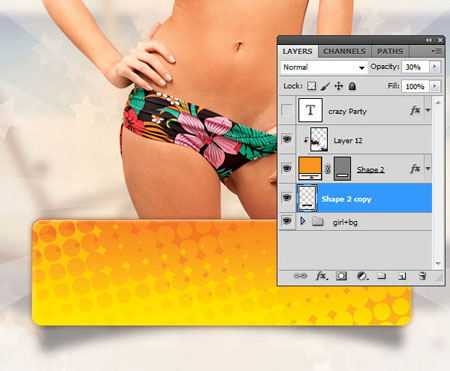Select the Shape 2 orange color thumbnail
Viewport: 450px width, 371px height.
click(x=310, y=168)
